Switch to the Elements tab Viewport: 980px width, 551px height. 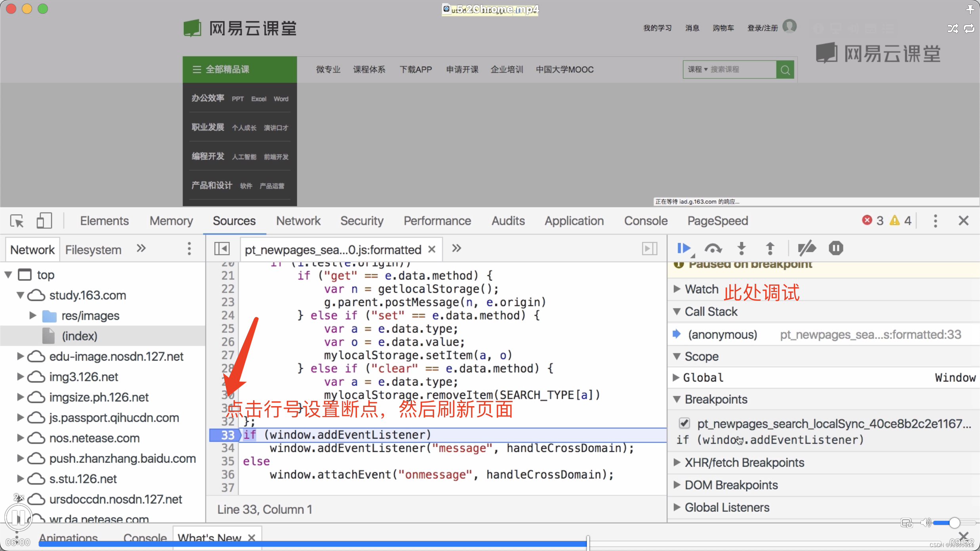[x=104, y=221]
